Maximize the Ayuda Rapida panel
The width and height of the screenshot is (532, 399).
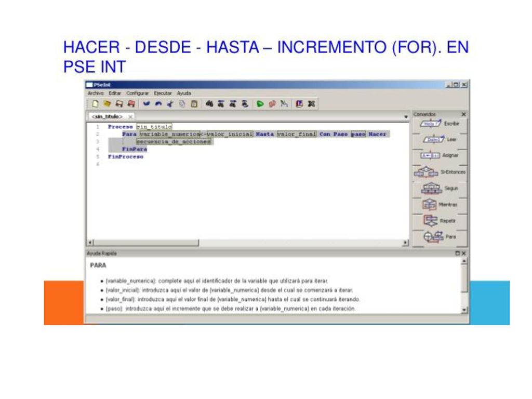(457, 254)
